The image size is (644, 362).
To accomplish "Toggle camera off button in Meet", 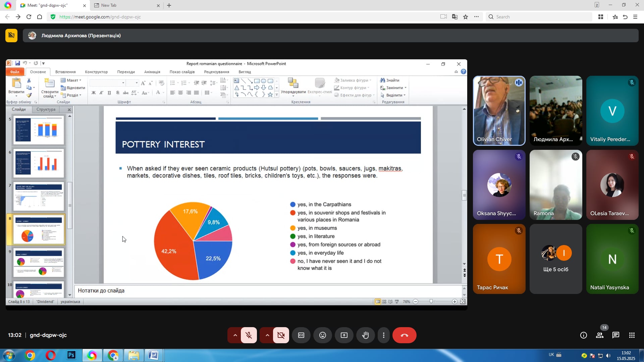I will [x=281, y=335].
